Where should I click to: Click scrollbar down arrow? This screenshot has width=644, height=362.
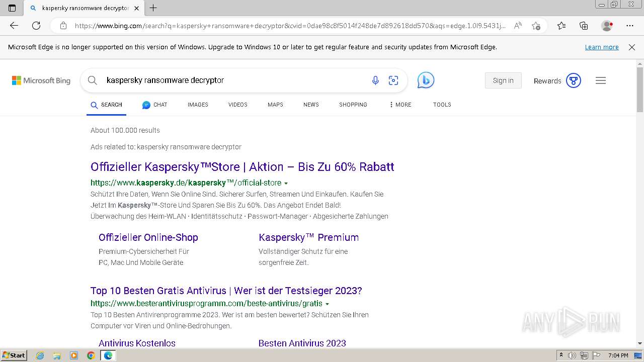(640, 344)
